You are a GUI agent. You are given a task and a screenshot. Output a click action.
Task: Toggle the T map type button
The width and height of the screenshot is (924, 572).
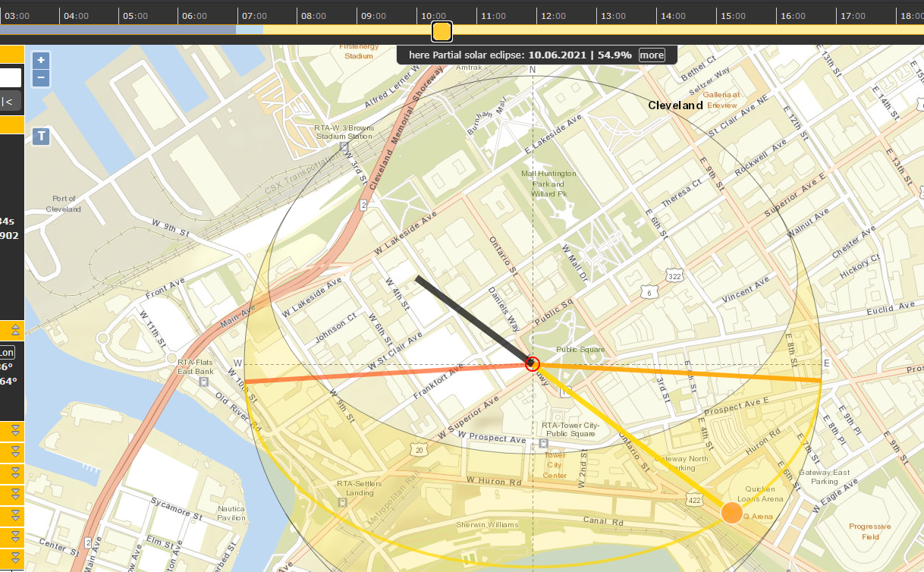pyautogui.click(x=41, y=136)
